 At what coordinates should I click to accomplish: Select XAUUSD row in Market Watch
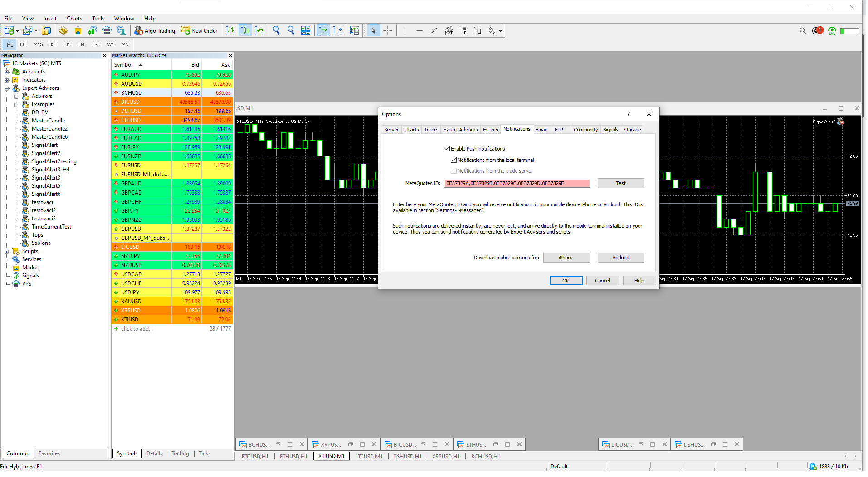(172, 302)
